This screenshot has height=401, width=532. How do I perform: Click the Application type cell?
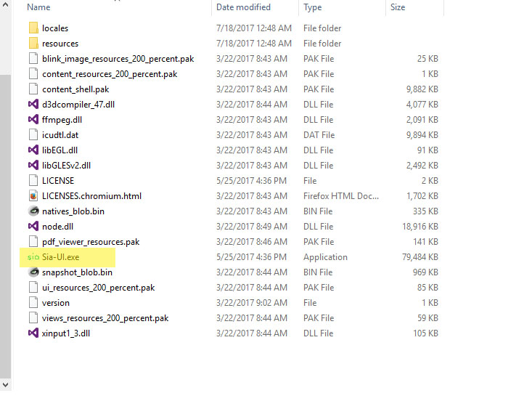pos(325,257)
